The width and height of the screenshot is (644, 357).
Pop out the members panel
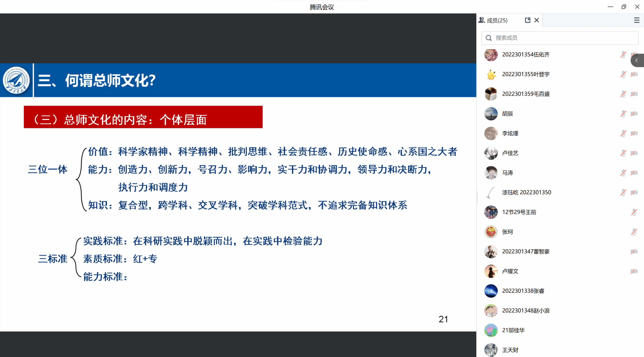[528, 20]
